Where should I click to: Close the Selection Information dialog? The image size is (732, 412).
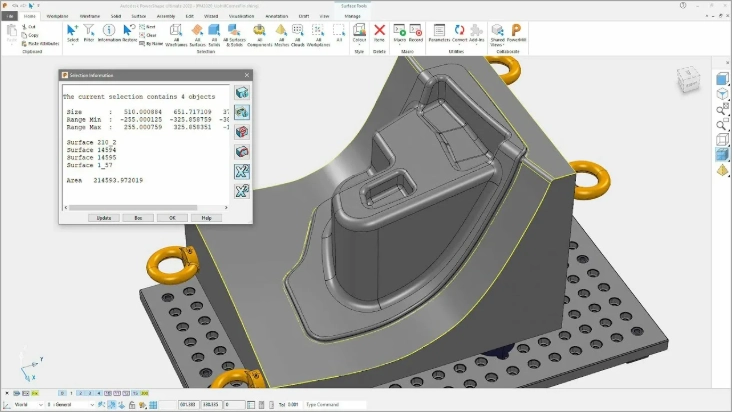pyautogui.click(x=247, y=75)
